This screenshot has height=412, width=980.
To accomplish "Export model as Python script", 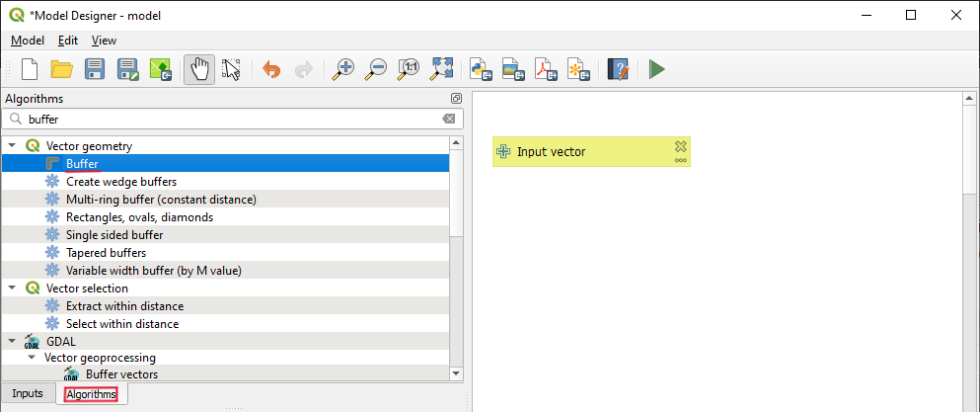I will point(481,69).
